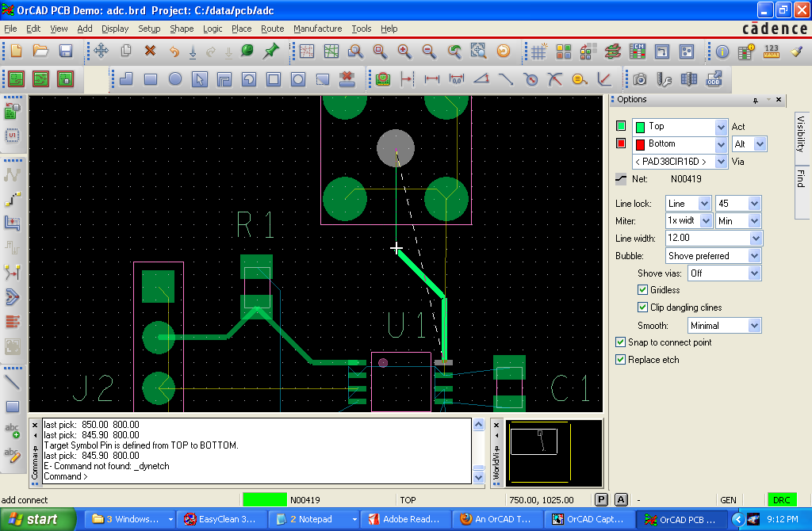Viewport: 812px width, 531px height.
Task: Click the Save file icon
Action: 66,52
